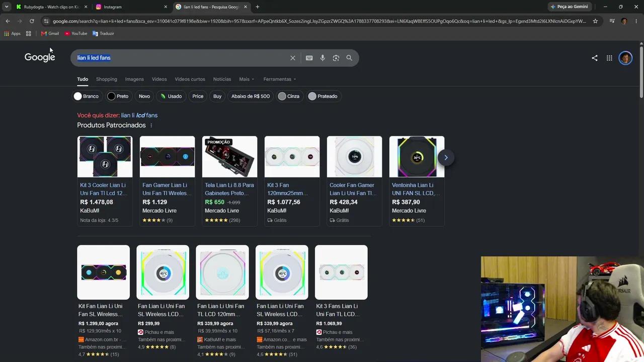Open the Apps shortcut in bookmarks bar
Viewport: 644px width, 362px height.
coord(12,34)
